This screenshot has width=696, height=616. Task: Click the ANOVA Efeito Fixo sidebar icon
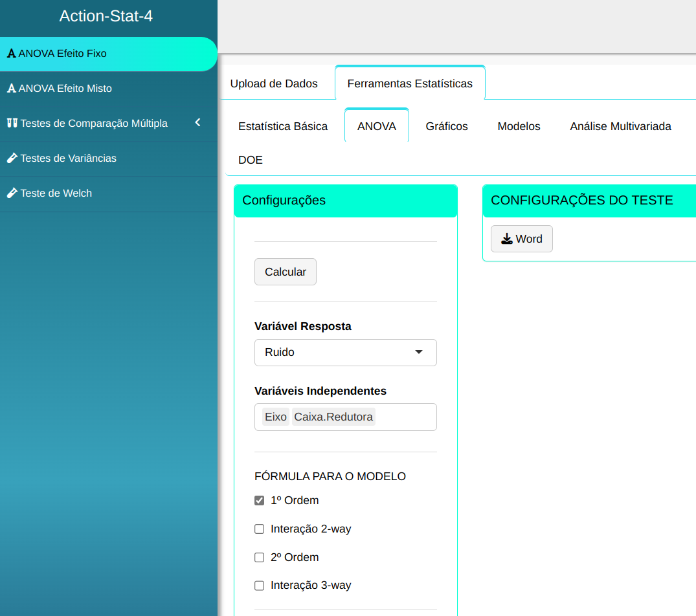point(11,54)
